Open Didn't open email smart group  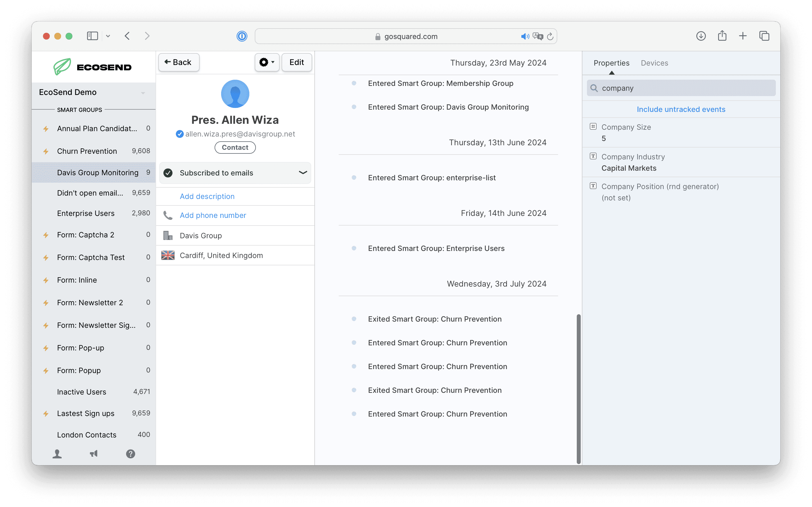tap(93, 193)
